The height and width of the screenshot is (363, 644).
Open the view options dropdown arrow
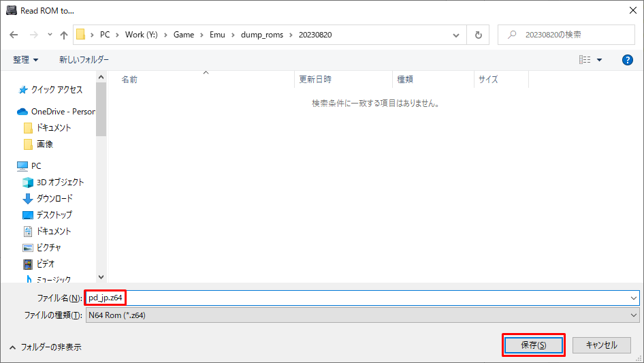click(x=599, y=60)
